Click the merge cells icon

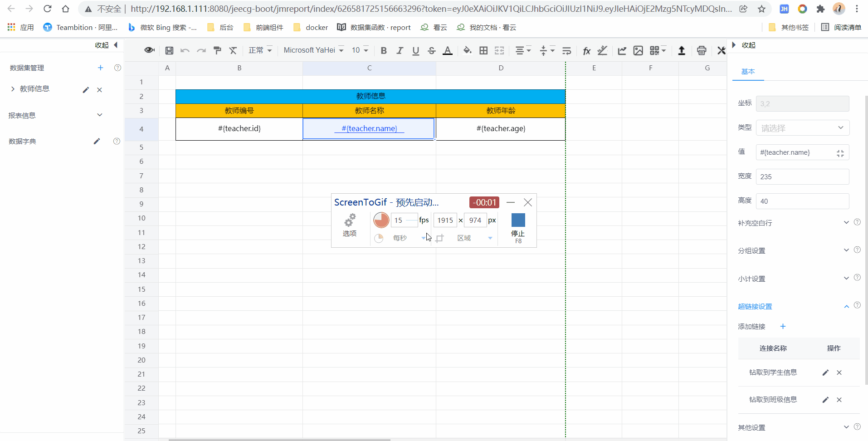tap(499, 50)
